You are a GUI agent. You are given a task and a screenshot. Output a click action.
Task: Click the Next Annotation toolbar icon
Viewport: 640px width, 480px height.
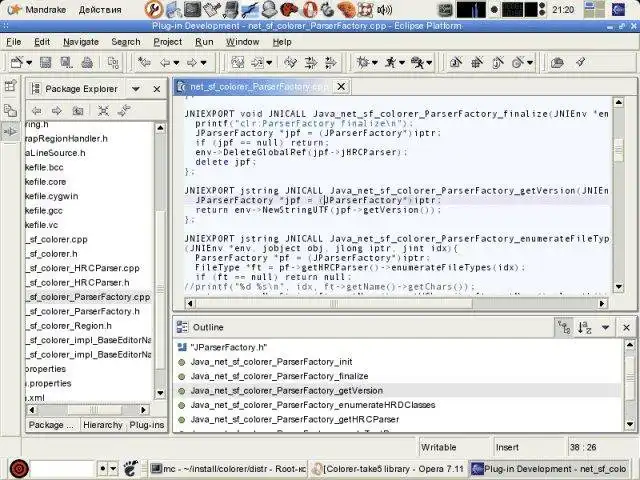tap(310, 62)
